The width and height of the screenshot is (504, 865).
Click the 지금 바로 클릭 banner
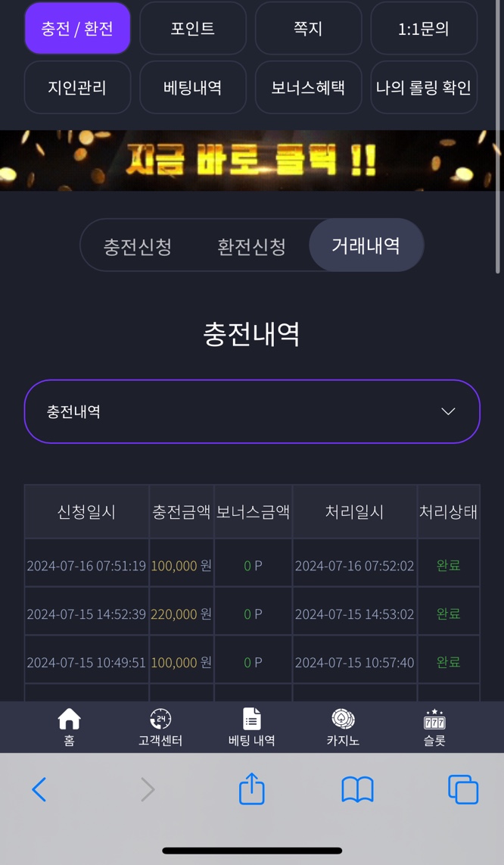[x=252, y=161]
